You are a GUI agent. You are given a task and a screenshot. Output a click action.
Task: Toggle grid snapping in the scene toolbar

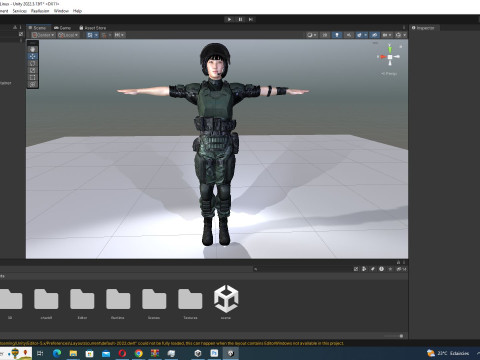[104, 35]
